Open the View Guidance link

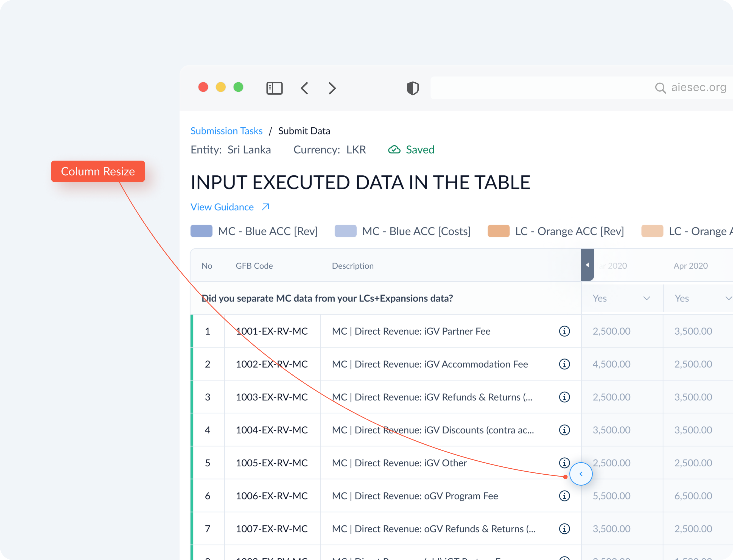coord(222,207)
